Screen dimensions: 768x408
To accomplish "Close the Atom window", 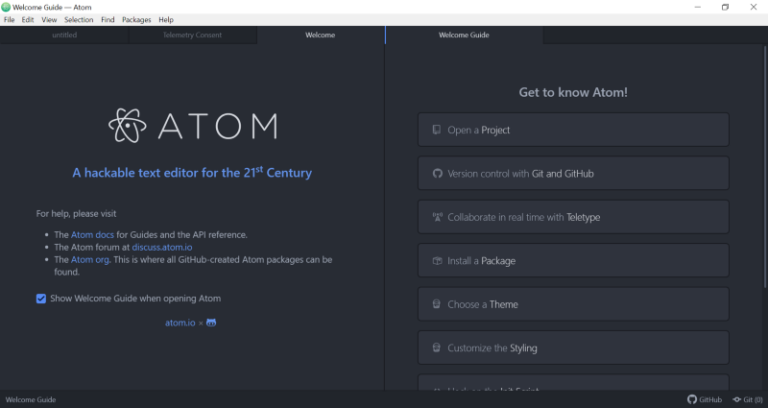I will click(x=753, y=7).
